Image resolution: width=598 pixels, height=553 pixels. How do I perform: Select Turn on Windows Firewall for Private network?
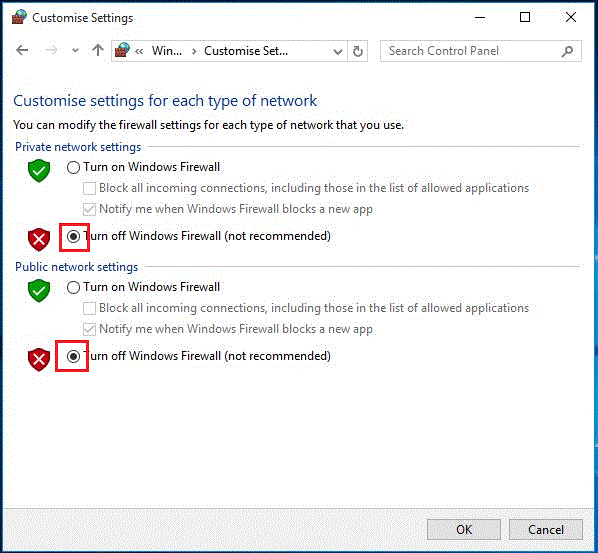pos(73,167)
